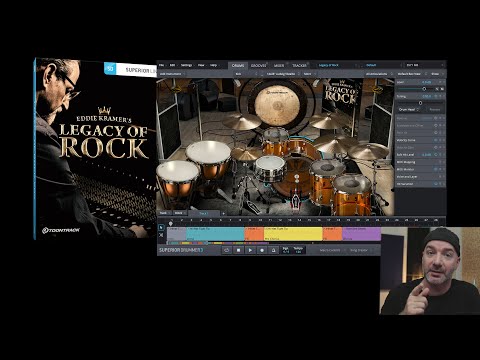
Task: Open the Ludwig kick drum selection dropdown
Action: 282,74
